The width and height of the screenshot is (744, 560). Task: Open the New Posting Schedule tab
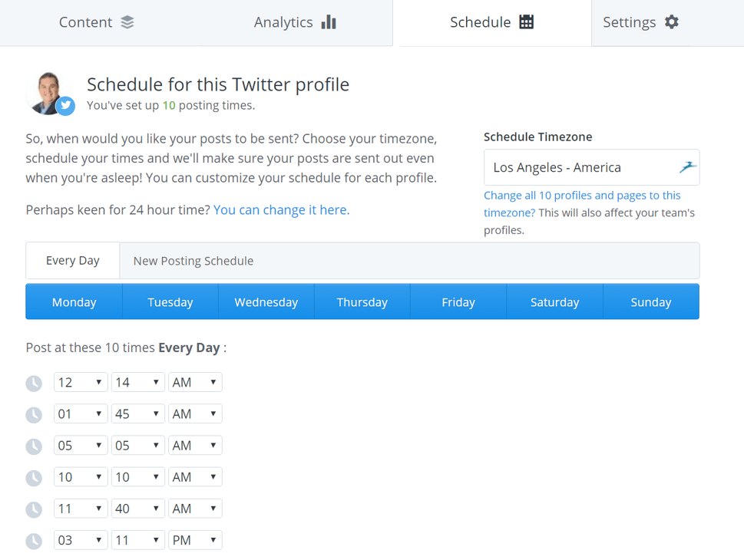coord(193,261)
